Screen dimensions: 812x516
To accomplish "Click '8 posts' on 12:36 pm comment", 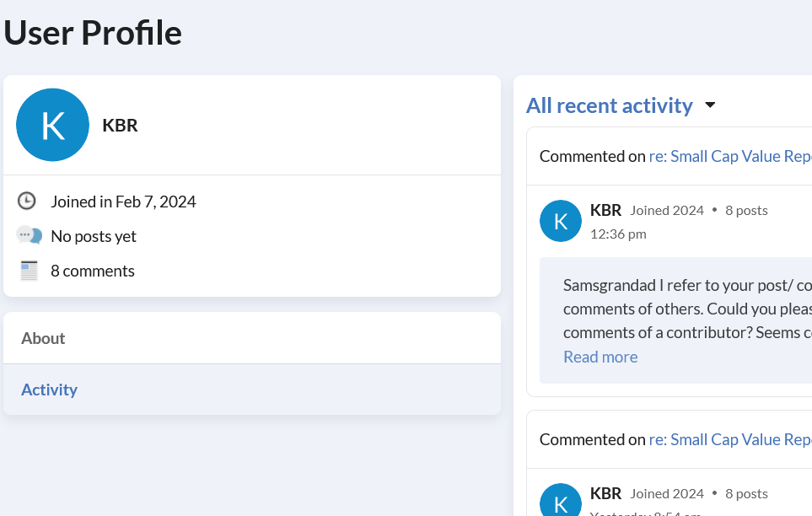I will click(746, 210).
